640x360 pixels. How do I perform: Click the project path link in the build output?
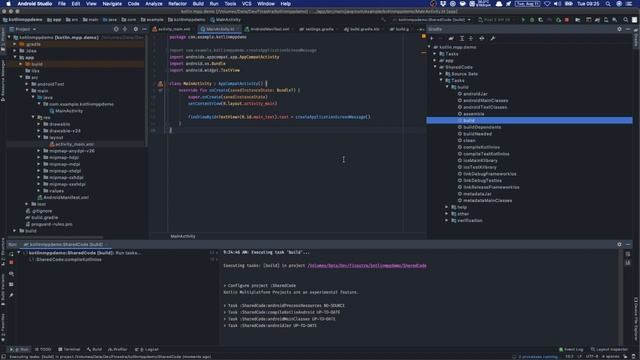click(x=367, y=266)
